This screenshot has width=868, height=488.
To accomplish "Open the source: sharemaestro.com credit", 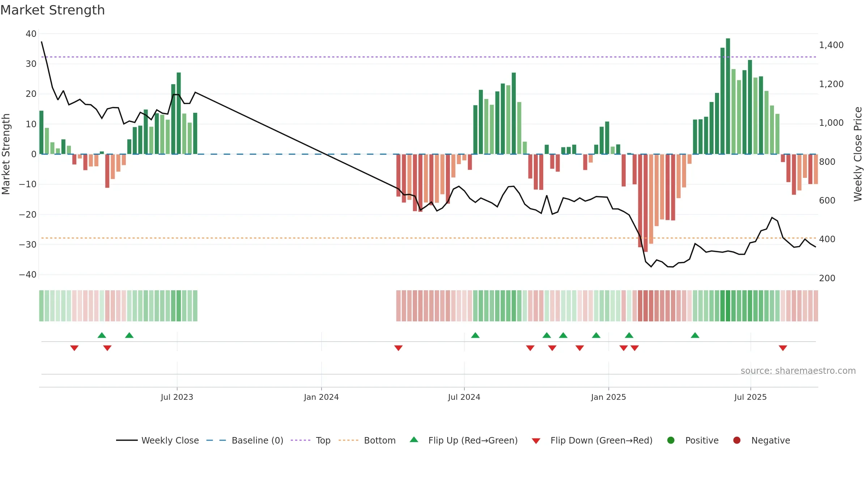I will pyautogui.click(x=798, y=371).
